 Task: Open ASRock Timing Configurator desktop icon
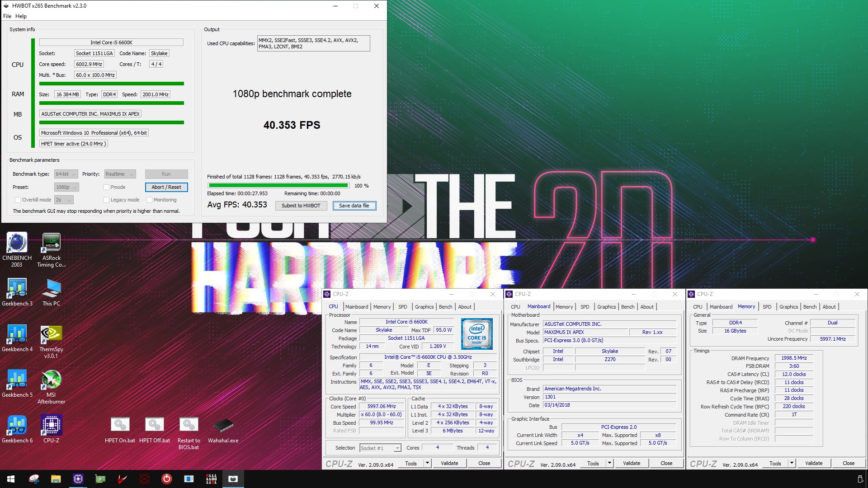click(52, 249)
